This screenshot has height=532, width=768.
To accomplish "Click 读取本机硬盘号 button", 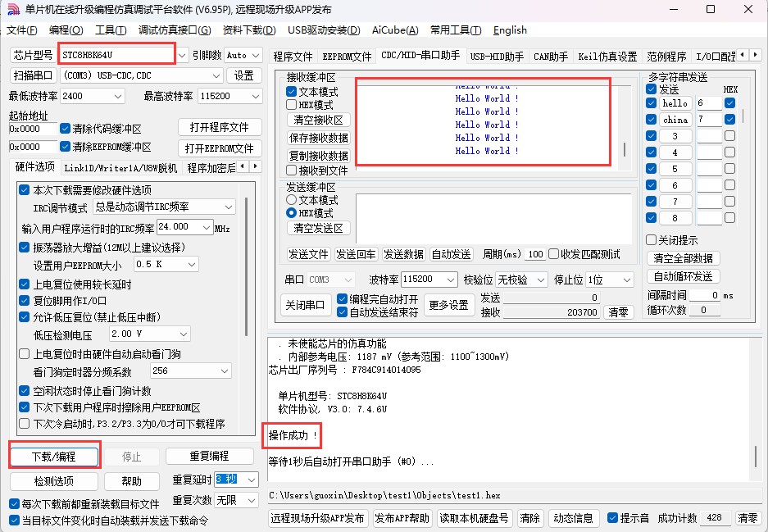I will [474, 518].
